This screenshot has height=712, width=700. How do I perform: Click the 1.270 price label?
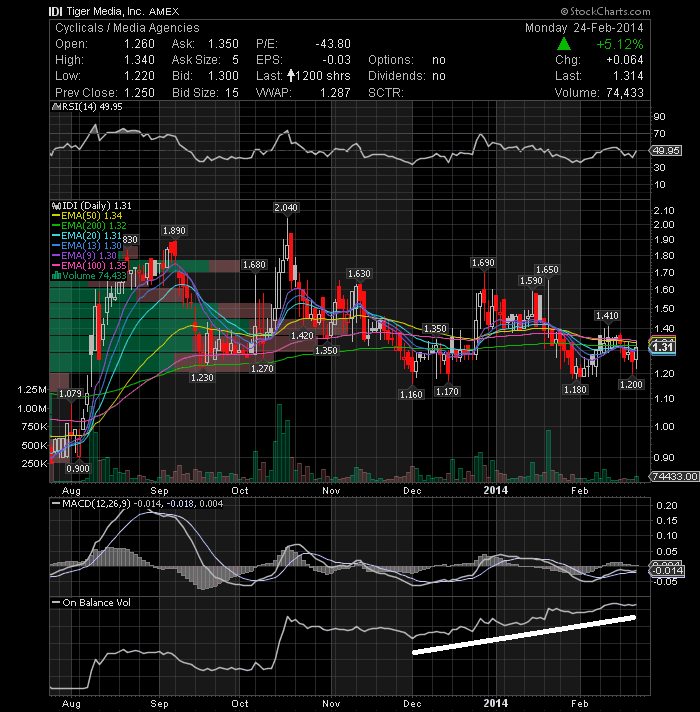pos(262,369)
